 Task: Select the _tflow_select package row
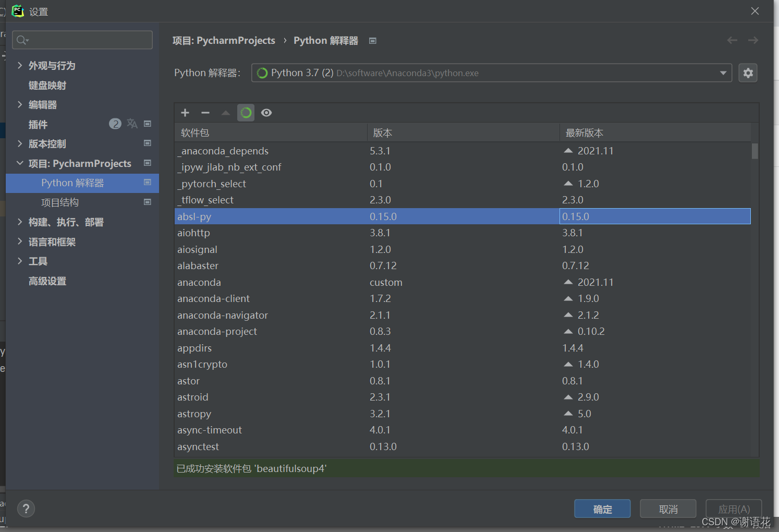coord(463,200)
